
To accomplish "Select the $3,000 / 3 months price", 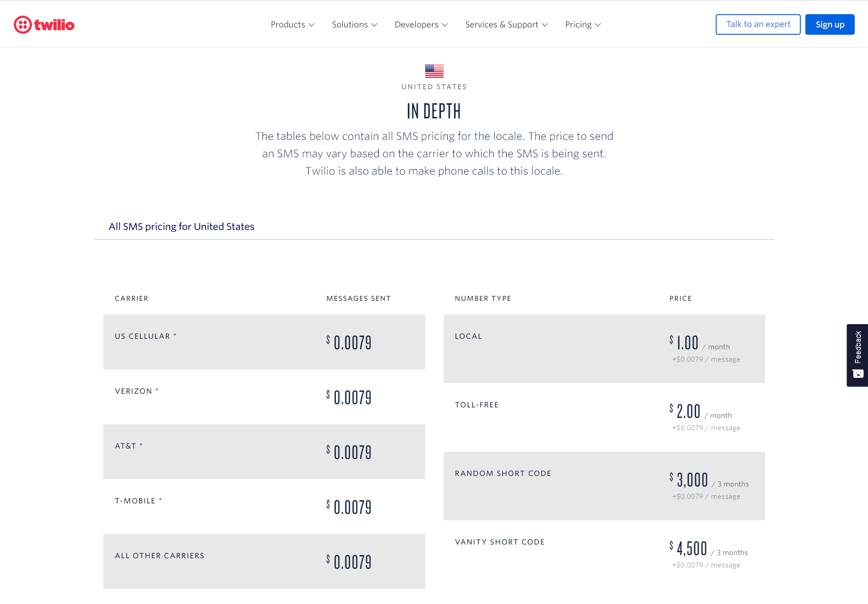I will (709, 480).
